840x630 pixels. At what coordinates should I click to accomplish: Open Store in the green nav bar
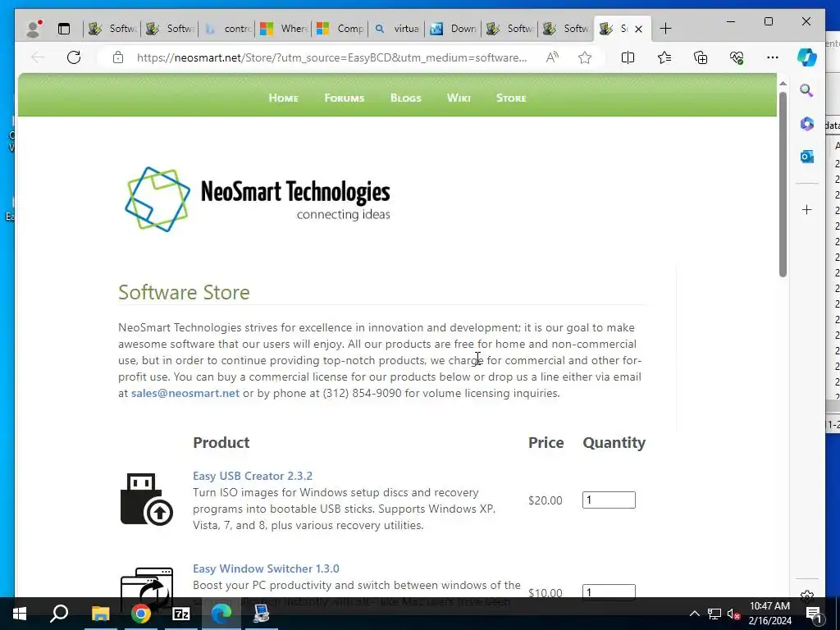pyautogui.click(x=511, y=98)
